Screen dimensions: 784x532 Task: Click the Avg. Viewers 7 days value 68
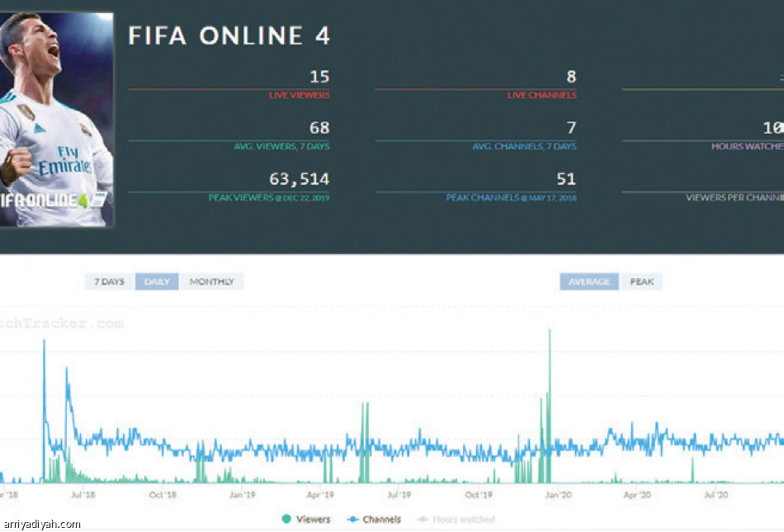click(x=319, y=128)
